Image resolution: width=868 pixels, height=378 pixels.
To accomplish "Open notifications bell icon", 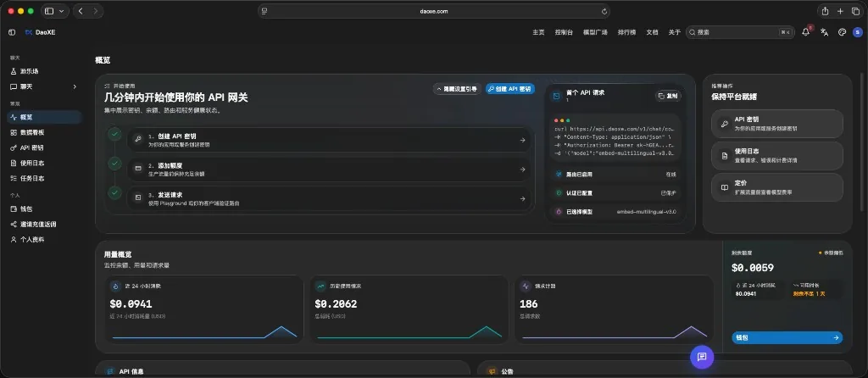I will (x=806, y=32).
